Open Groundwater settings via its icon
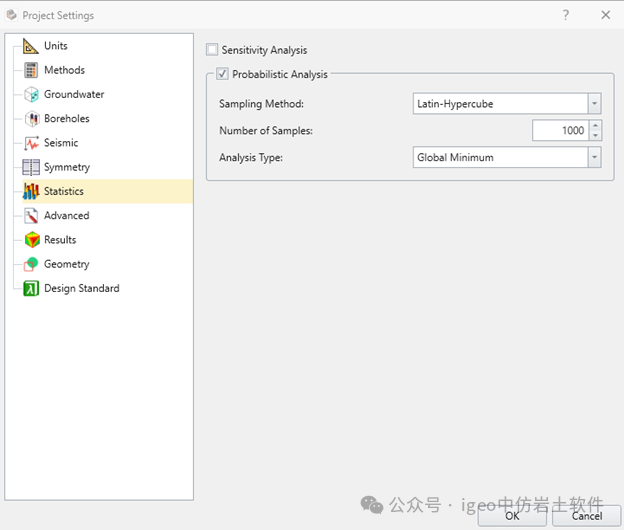Image resolution: width=624 pixels, height=530 pixels. [31, 95]
